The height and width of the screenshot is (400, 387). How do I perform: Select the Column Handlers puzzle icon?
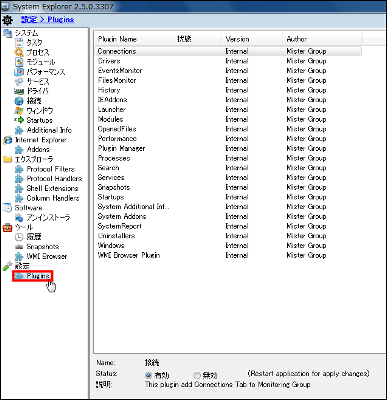[x=19, y=198]
